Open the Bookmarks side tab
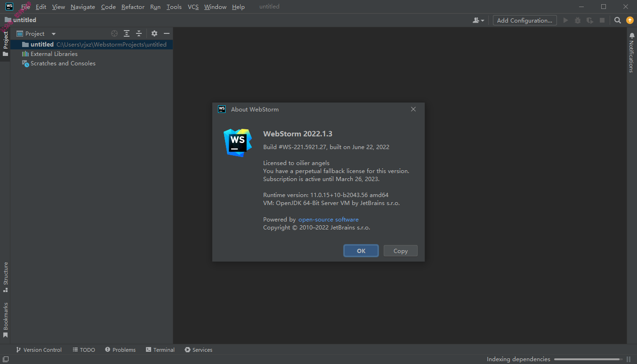The image size is (637, 364). 5,320
